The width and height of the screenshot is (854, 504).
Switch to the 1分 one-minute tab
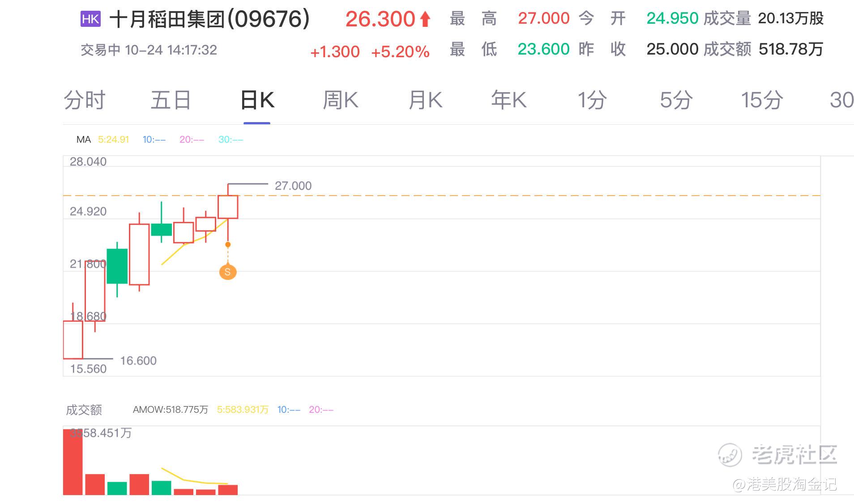tap(592, 100)
